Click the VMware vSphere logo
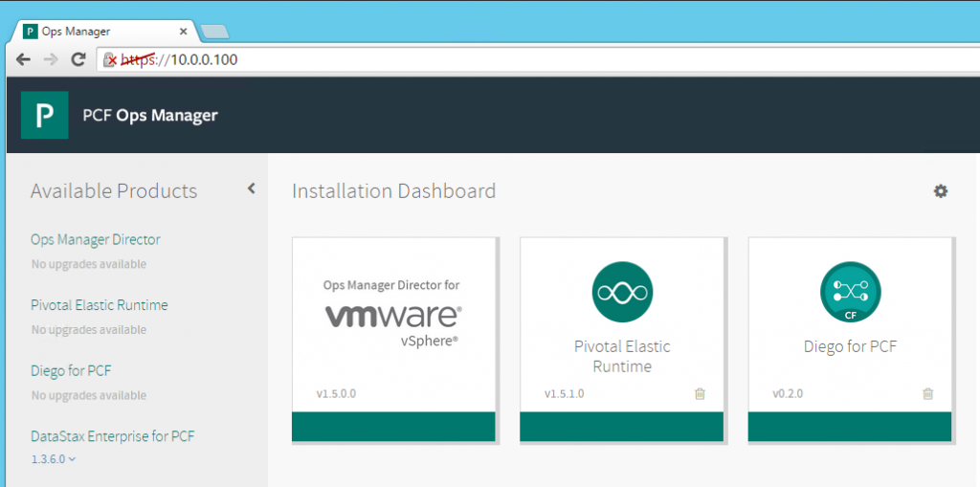The image size is (980, 487). point(393,323)
